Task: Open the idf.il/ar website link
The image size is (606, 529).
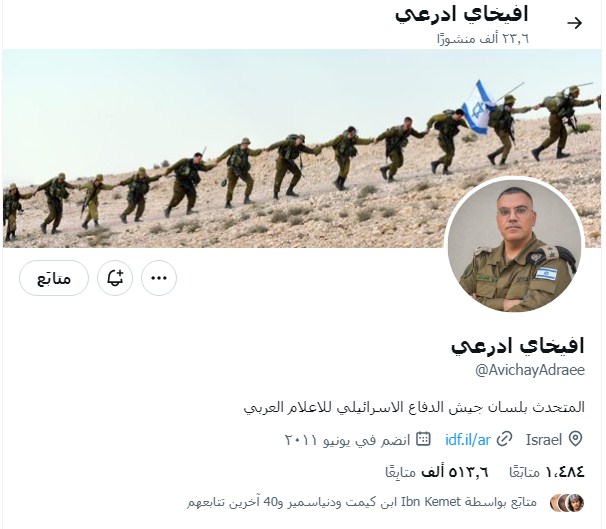Action: (x=468, y=439)
